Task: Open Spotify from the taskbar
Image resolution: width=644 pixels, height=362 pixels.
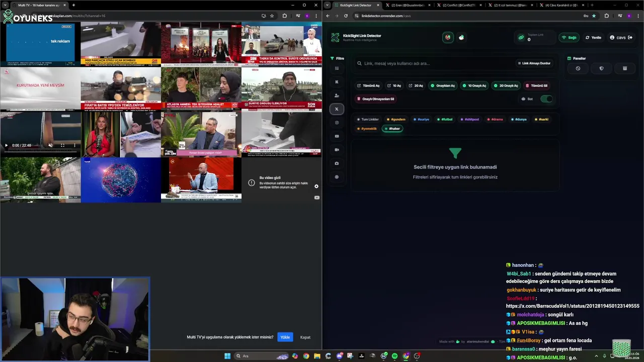Action: pyautogui.click(x=394, y=356)
